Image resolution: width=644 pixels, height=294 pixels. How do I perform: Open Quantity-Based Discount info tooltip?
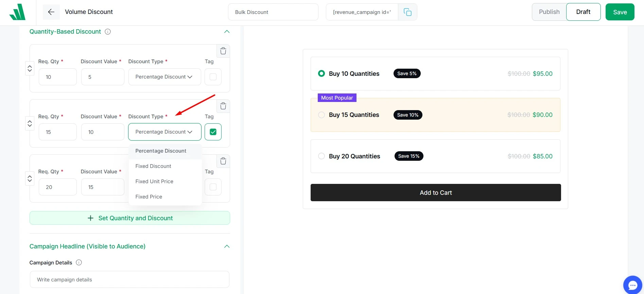(108, 32)
